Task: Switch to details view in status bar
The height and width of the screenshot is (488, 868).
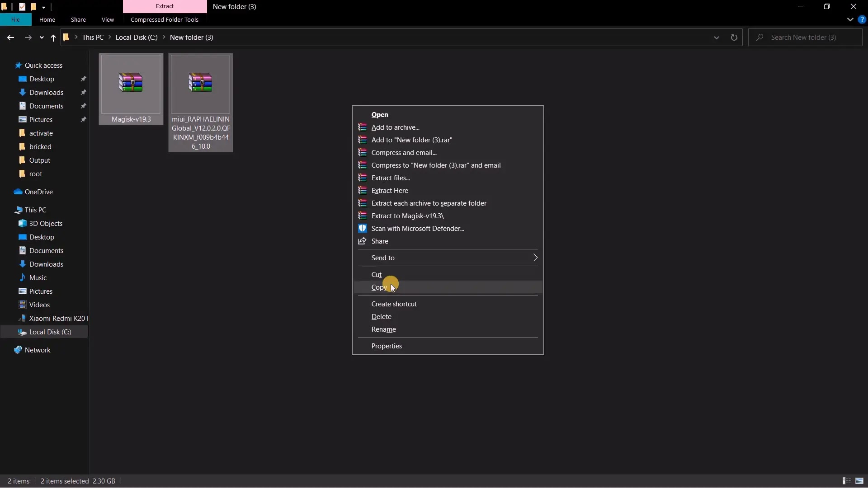Action: click(846, 481)
